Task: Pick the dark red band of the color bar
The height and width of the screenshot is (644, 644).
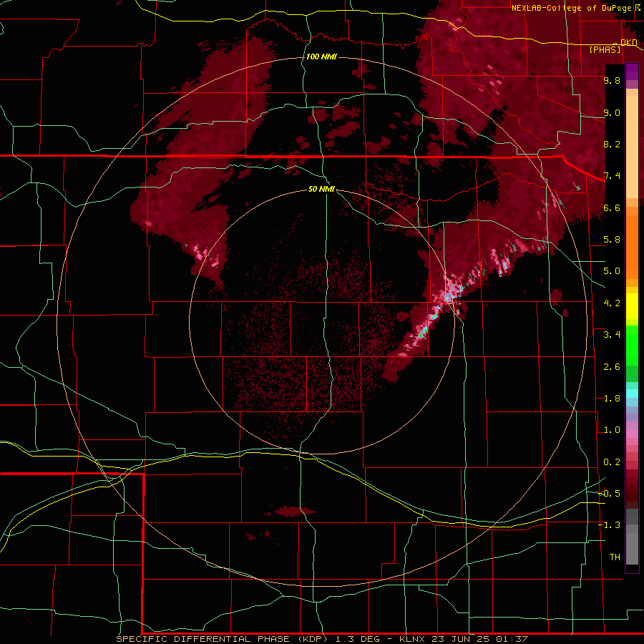Action: click(632, 489)
